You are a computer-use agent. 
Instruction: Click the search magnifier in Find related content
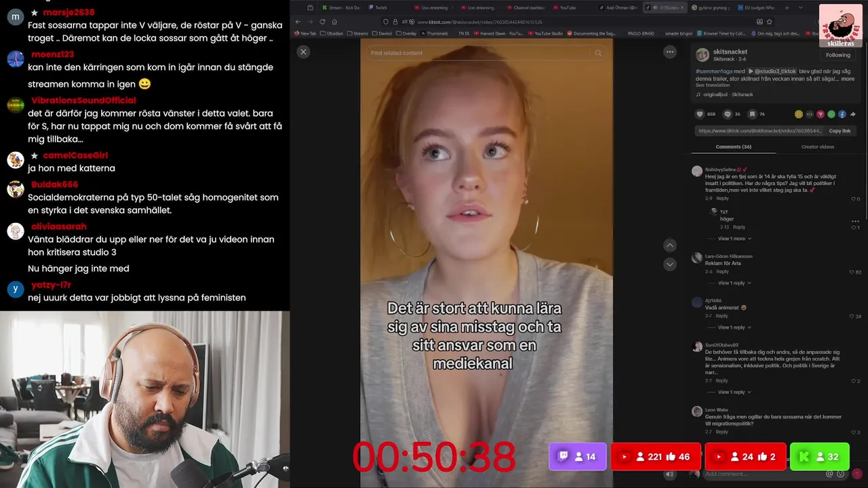tap(598, 53)
